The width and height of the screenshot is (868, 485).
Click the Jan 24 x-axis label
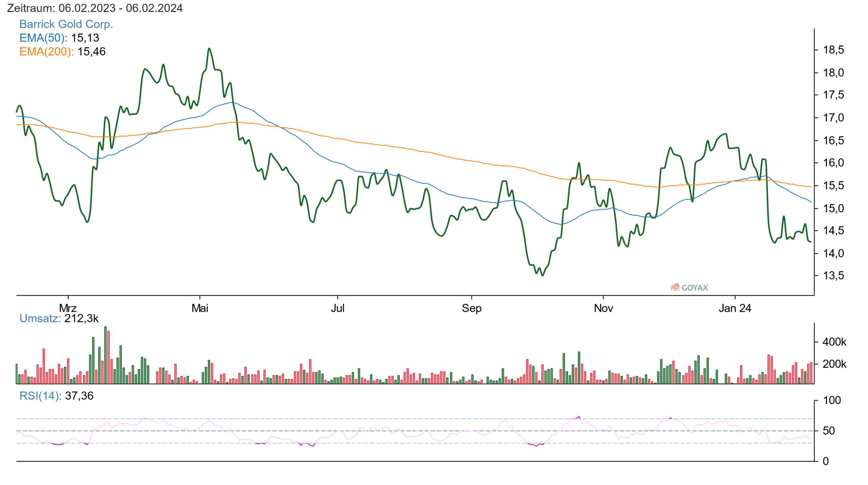pos(735,308)
